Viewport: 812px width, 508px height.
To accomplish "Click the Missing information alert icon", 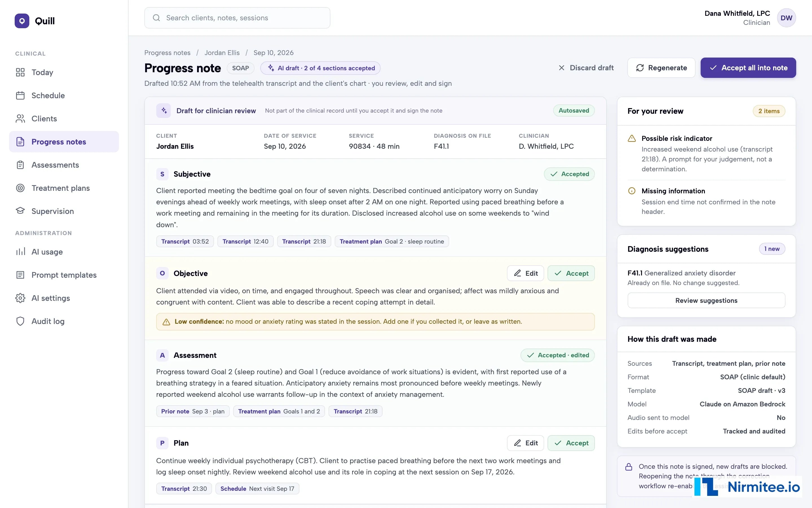I will pos(632,191).
